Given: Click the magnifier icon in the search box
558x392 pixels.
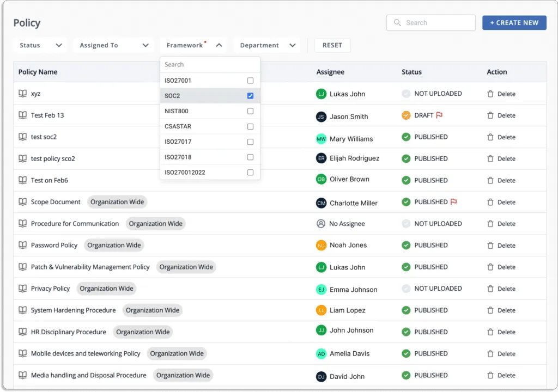Looking at the screenshot, I should point(397,23).
